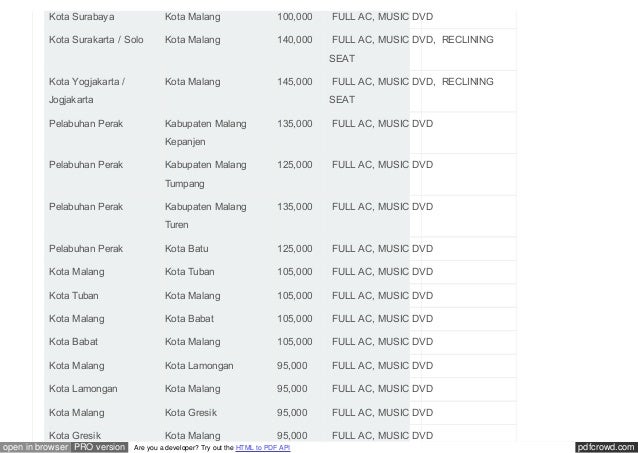Select the Kota Lamongan origin cell

83,389
